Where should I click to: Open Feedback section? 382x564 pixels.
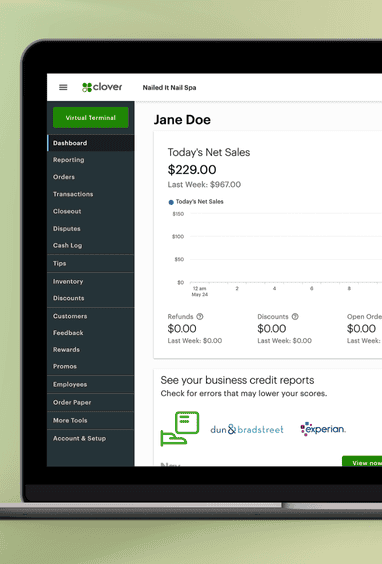tap(91, 333)
